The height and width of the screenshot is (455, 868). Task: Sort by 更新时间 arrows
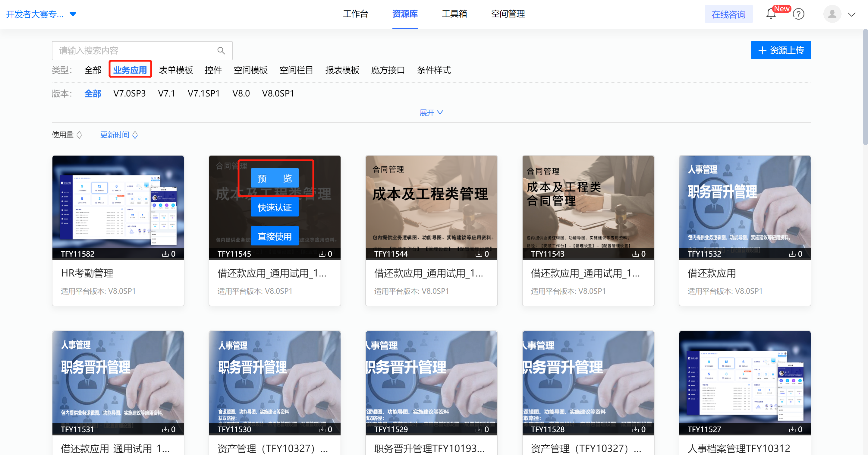pos(135,135)
